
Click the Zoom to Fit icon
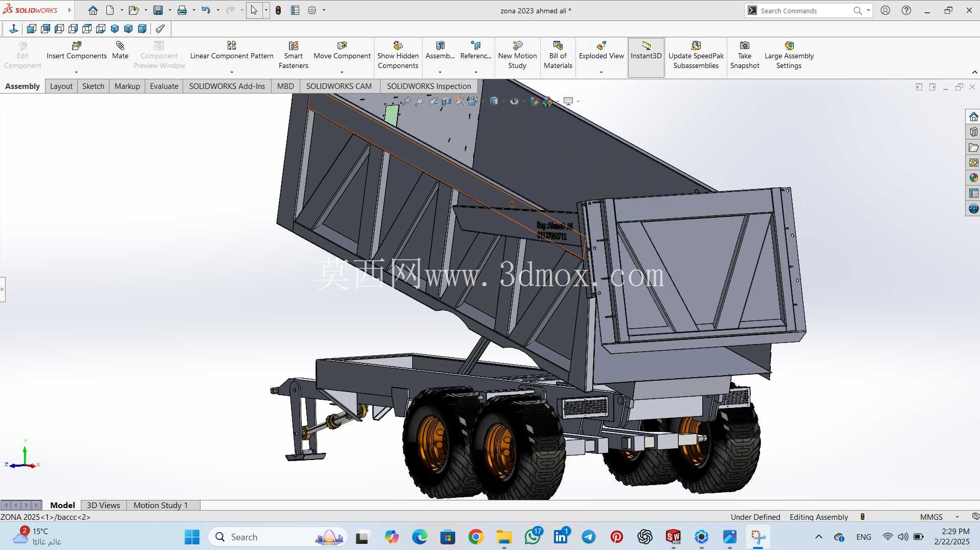[x=406, y=101]
